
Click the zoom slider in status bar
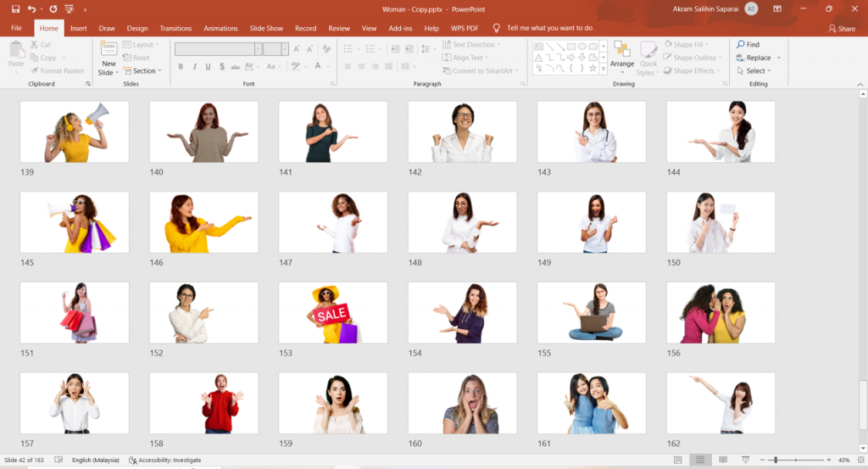[x=776, y=460]
